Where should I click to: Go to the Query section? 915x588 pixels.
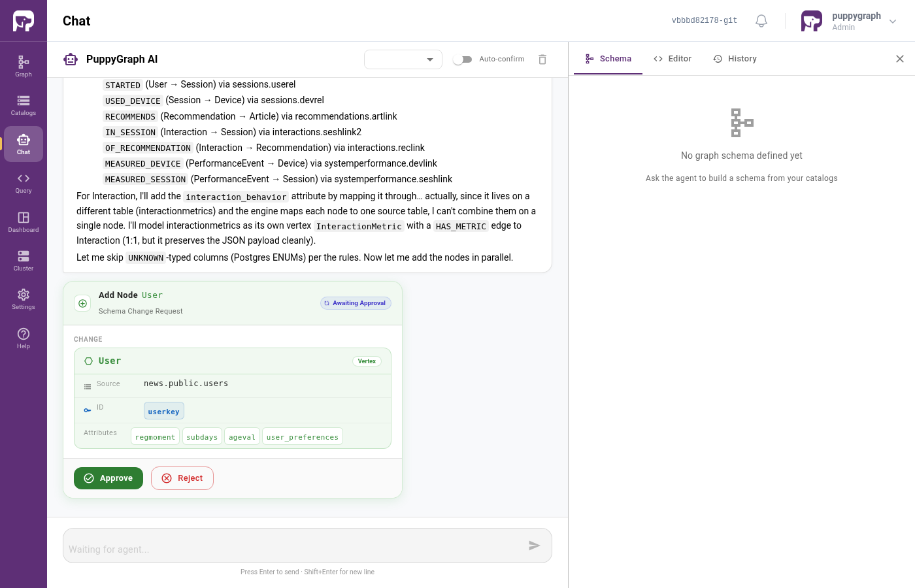[24, 183]
